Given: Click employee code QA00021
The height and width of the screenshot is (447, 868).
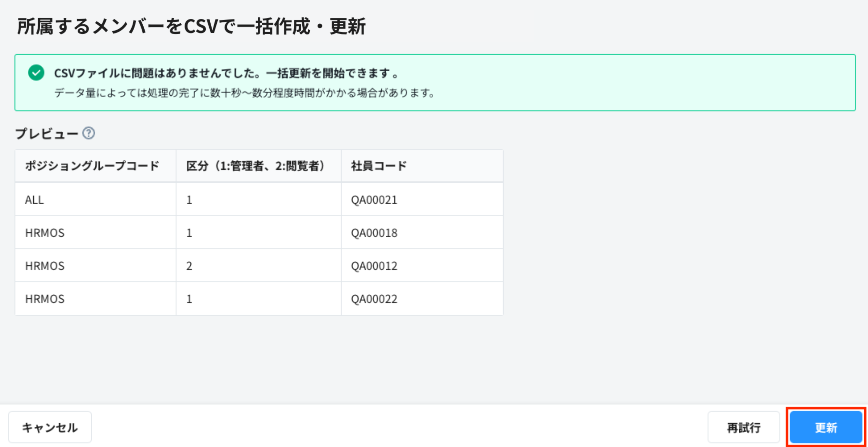Looking at the screenshot, I should (x=374, y=200).
